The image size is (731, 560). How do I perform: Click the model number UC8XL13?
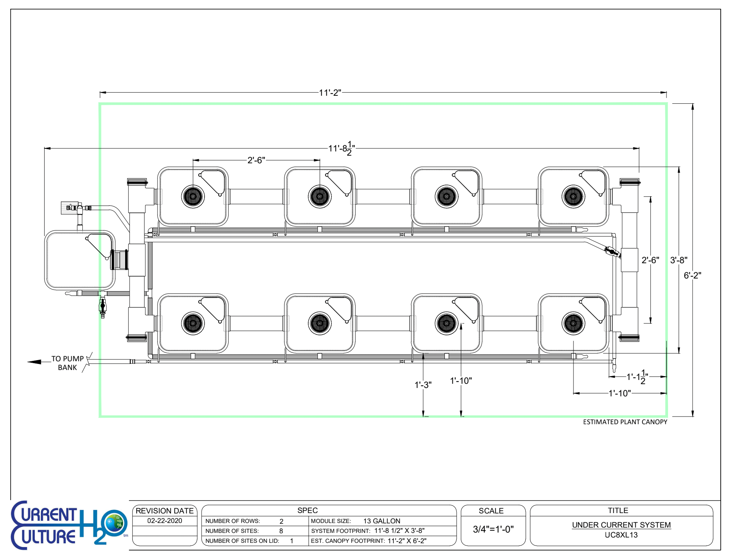[x=621, y=535]
